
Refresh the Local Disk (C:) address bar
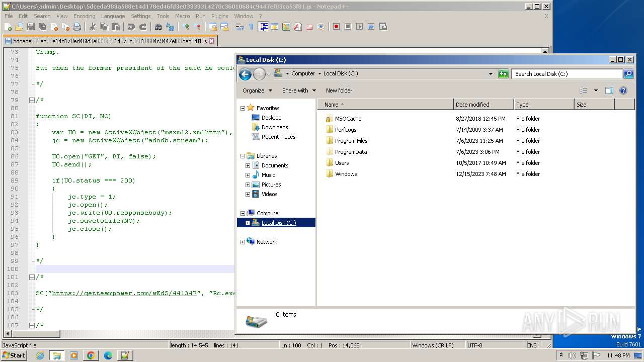pos(503,73)
